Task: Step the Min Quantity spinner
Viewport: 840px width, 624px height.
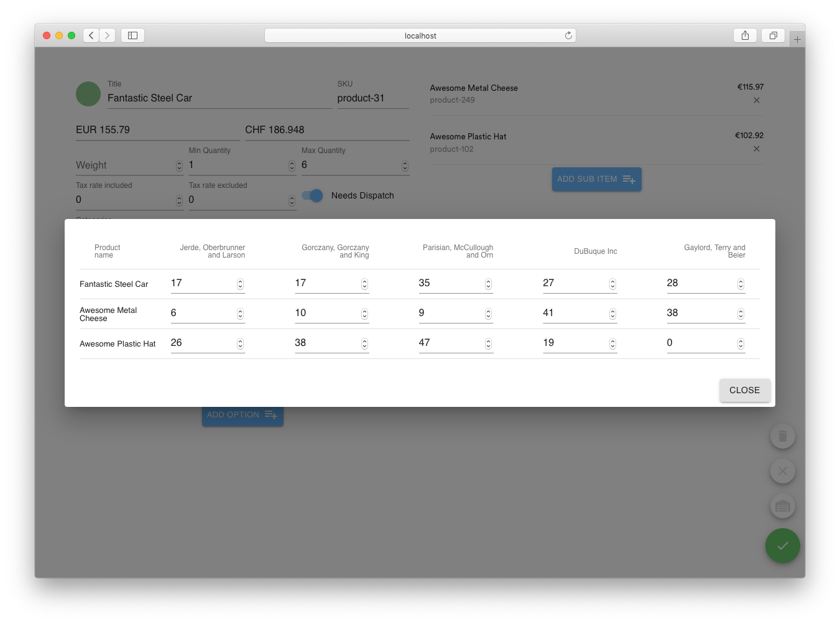Action: pyautogui.click(x=292, y=165)
